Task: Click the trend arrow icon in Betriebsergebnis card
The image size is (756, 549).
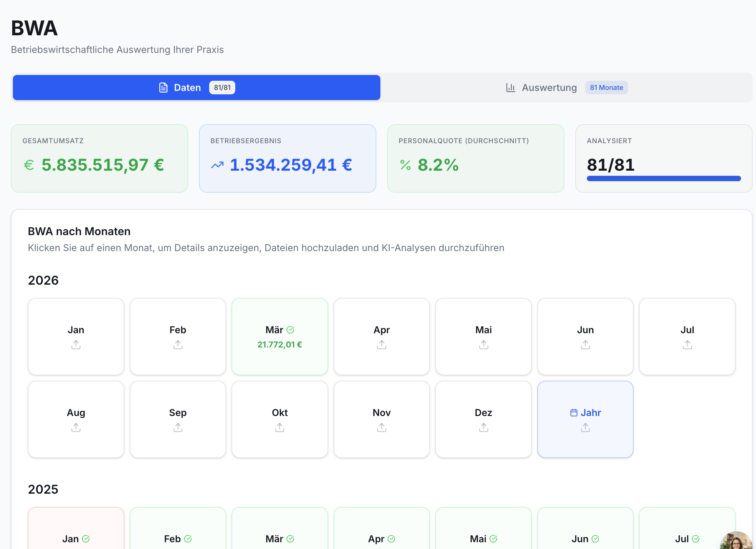Action: [217, 165]
